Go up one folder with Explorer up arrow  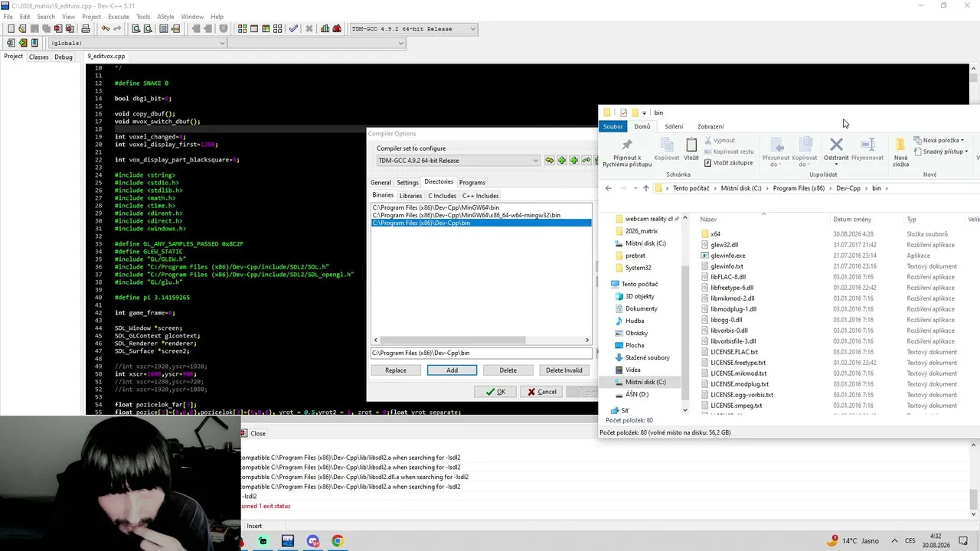coord(645,188)
